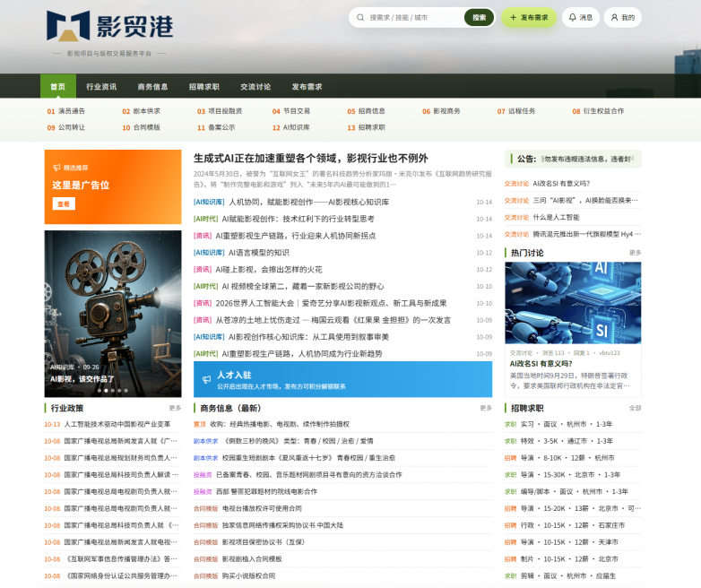Open category 12 AI知识库
Screen dimensions: 701x588
click(291, 127)
